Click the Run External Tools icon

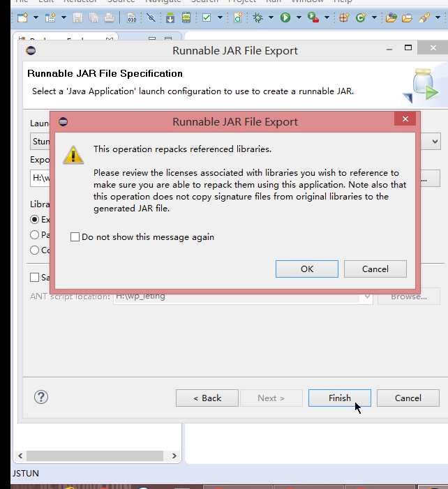coord(313,17)
